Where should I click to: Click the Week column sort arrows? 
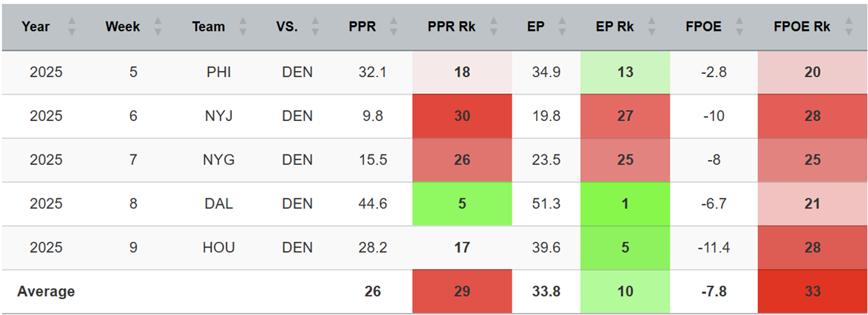point(157,27)
